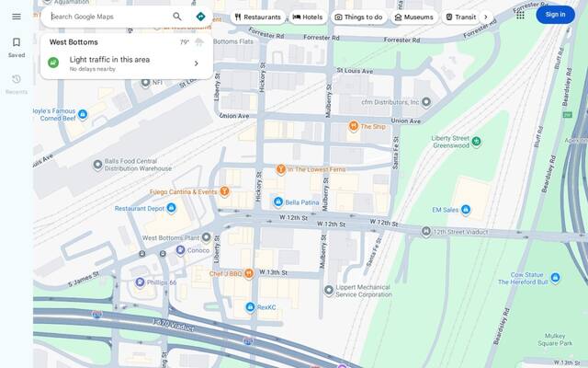Click the West Bottoms title
This screenshot has height=368, width=588.
point(73,42)
